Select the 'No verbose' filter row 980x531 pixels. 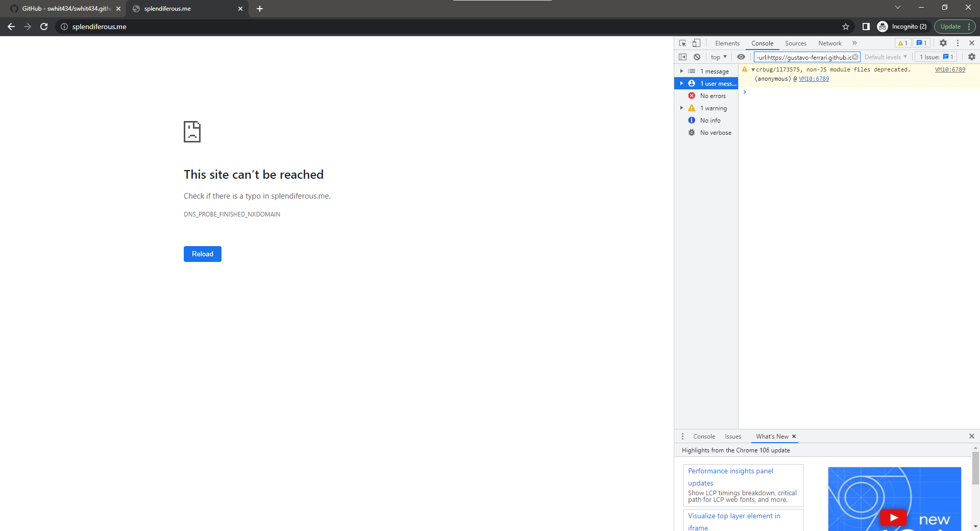(706, 133)
